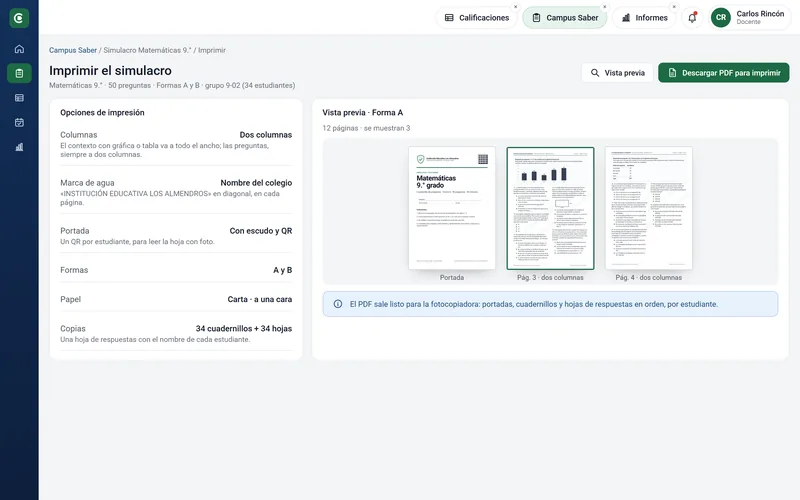800x500 pixels.
Task: Close the Calificaciones tab
Action: [x=515, y=7]
